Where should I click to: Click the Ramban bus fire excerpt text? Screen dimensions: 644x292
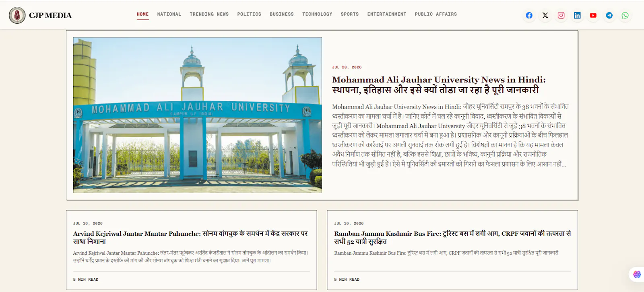click(x=446, y=253)
